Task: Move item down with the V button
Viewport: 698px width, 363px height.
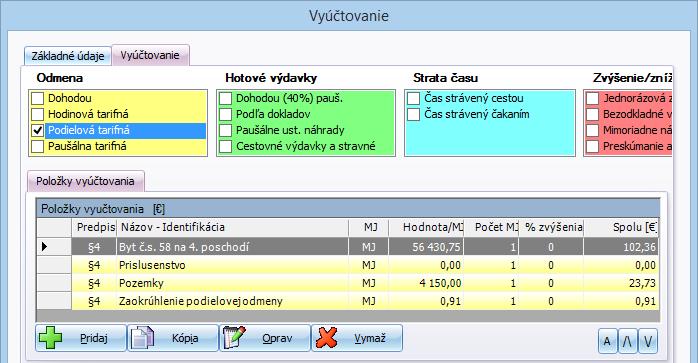Action: coord(648,341)
